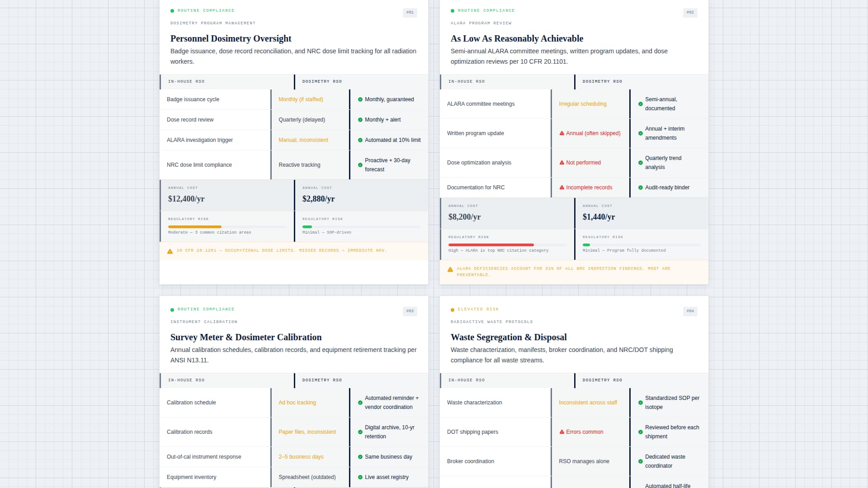Open the As Low As Reasonably Achievable heading

[x=517, y=38]
